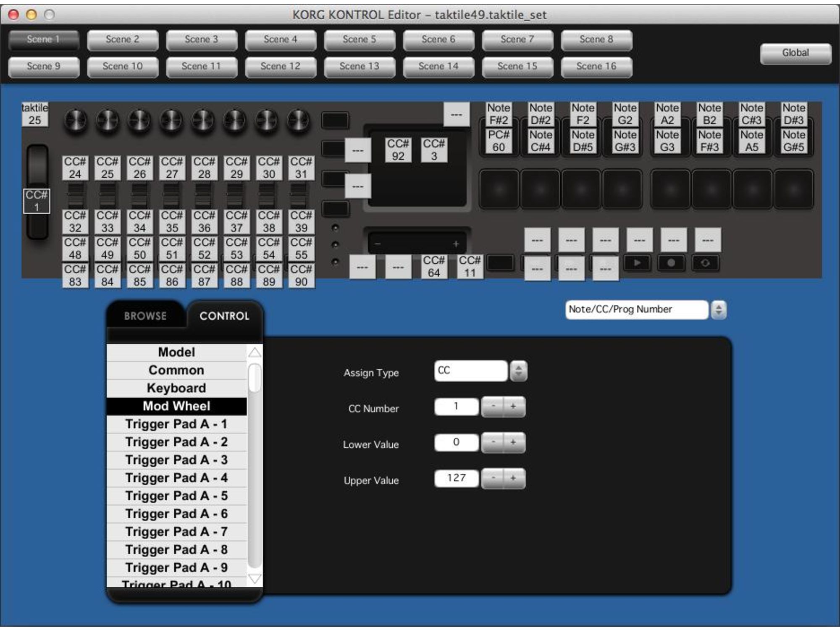This screenshot has width=840, height=630.
Task: Select the rotary knob above CC#29
Action: tap(235, 121)
